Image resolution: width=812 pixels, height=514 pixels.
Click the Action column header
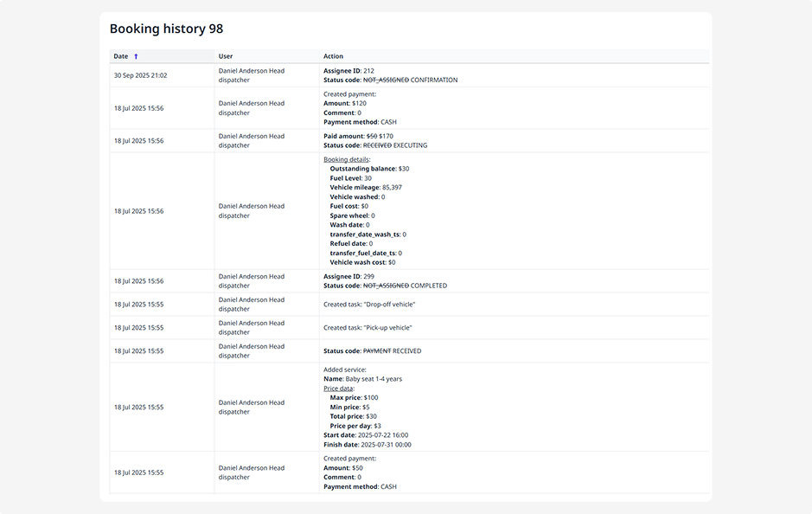tap(333, 56)
